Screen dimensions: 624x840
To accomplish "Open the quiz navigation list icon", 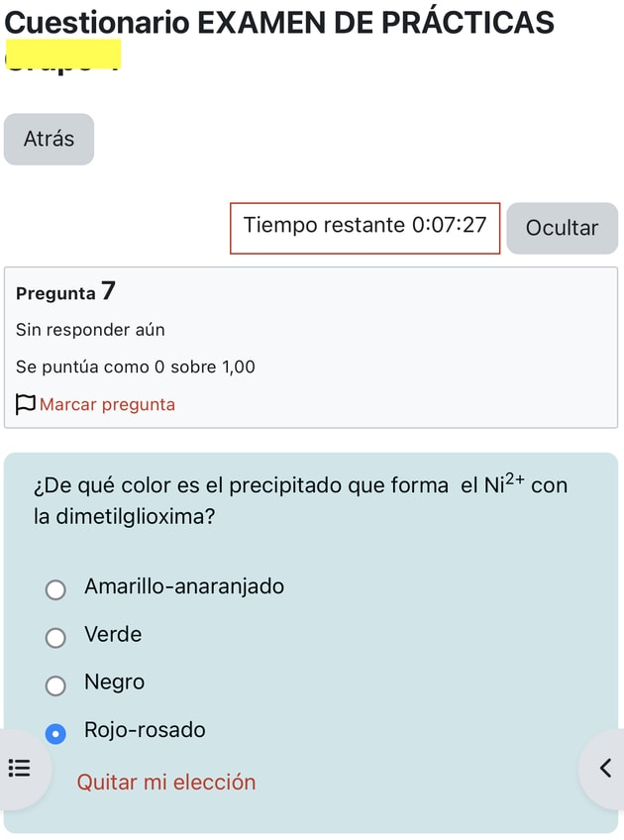I will pos(19,768).
